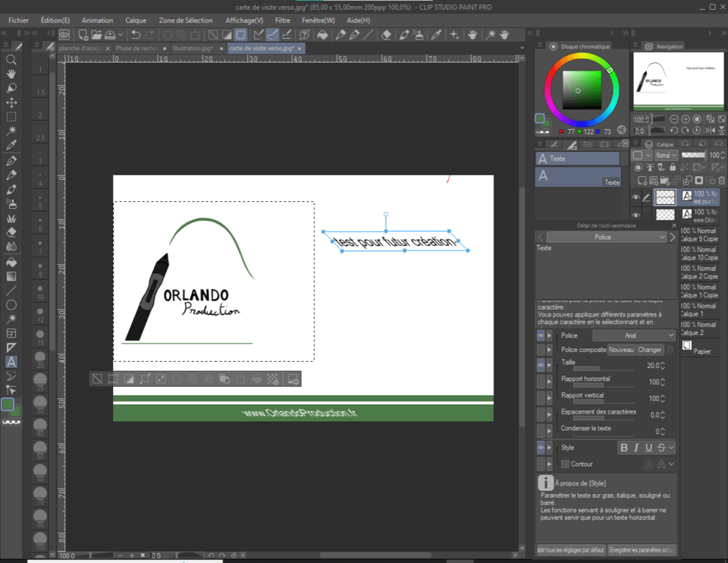Open the save icon dropdown arrow in command bar
728x563 pixels.
coord(121,34)
